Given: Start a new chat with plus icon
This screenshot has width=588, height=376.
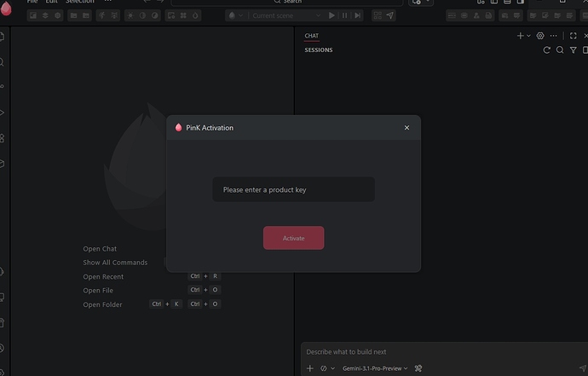Looking at the screenshot, I should click(520, 36).
